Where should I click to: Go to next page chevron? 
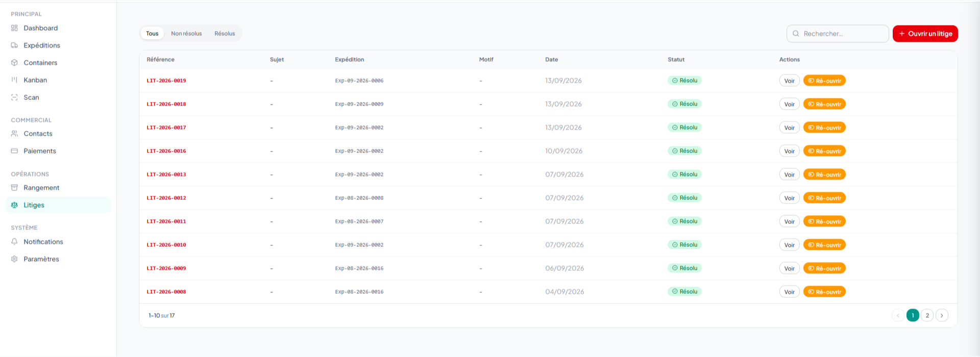tap(942, 315)
